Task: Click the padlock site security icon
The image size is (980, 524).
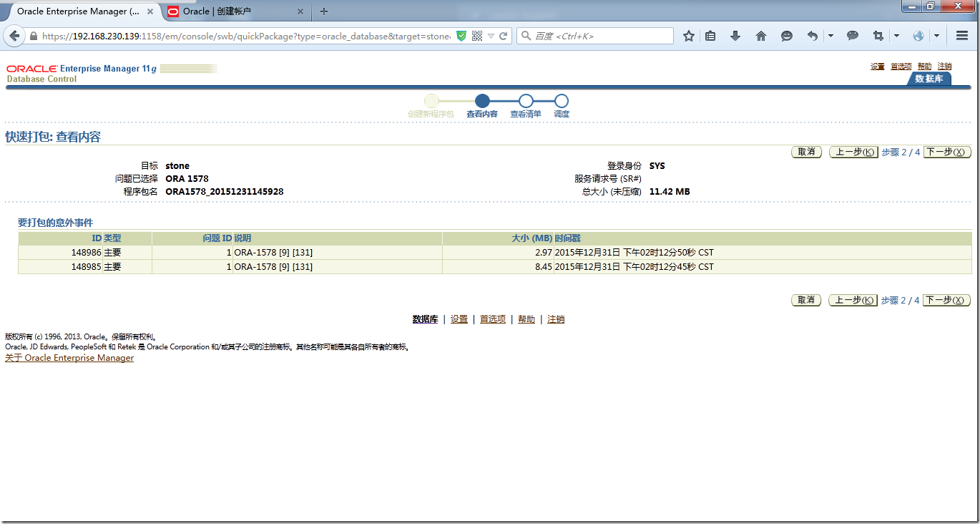Action: pos(34,36)
